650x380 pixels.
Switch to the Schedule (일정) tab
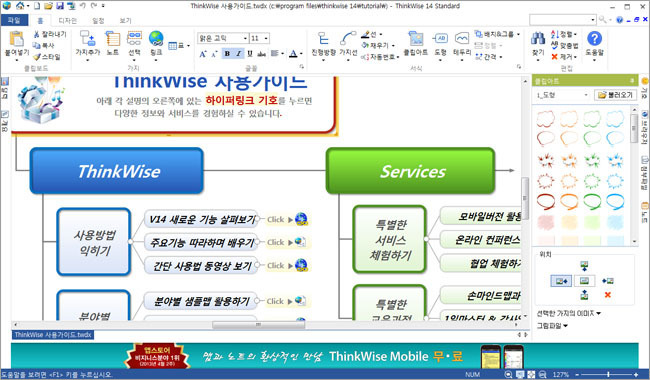click(98, 20)
